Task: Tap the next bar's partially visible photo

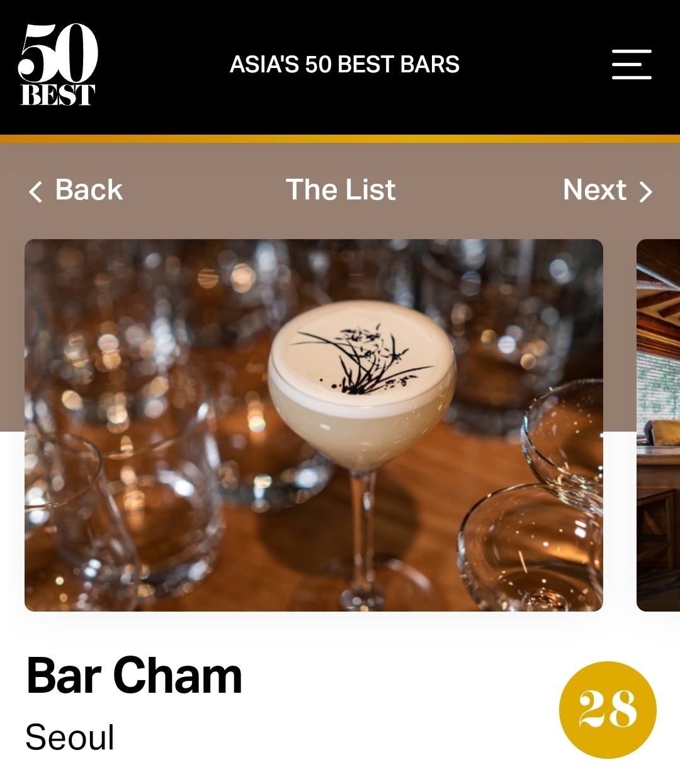Action: (658, 425)
